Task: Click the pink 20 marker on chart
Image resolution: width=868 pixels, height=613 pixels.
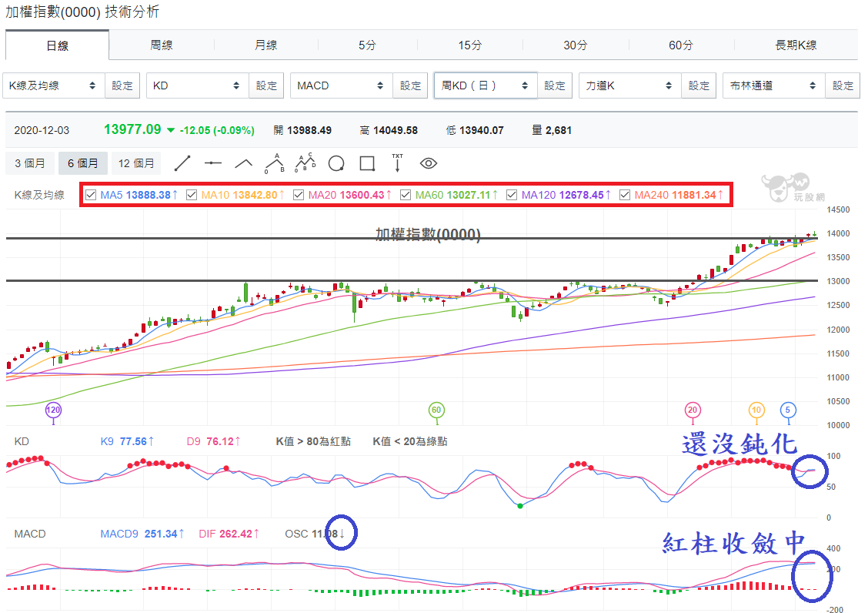Action: click(x=693, y=410)
